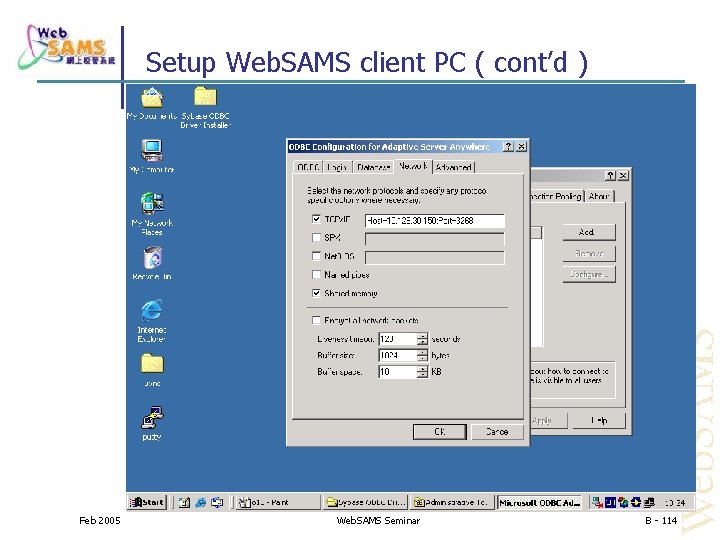
Task: Switch to the Sybase ODBC folder taskbar button
Action: [366, 502]
